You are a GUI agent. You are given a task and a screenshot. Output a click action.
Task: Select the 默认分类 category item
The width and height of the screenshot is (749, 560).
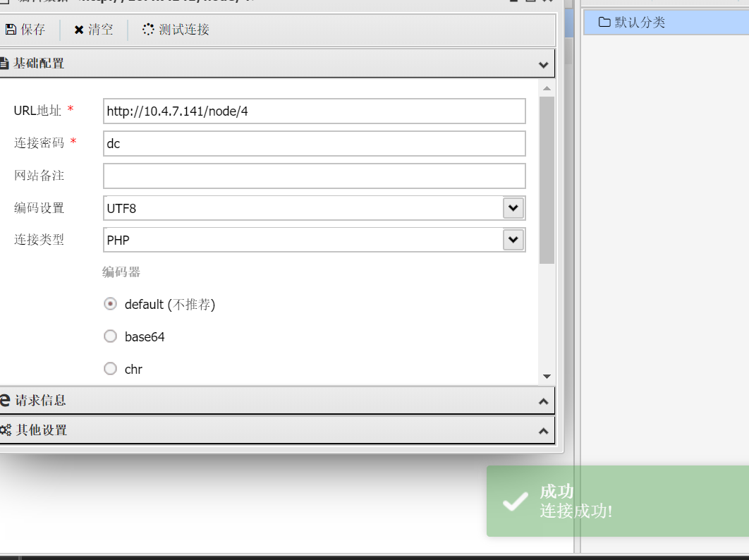click(666, 23)
